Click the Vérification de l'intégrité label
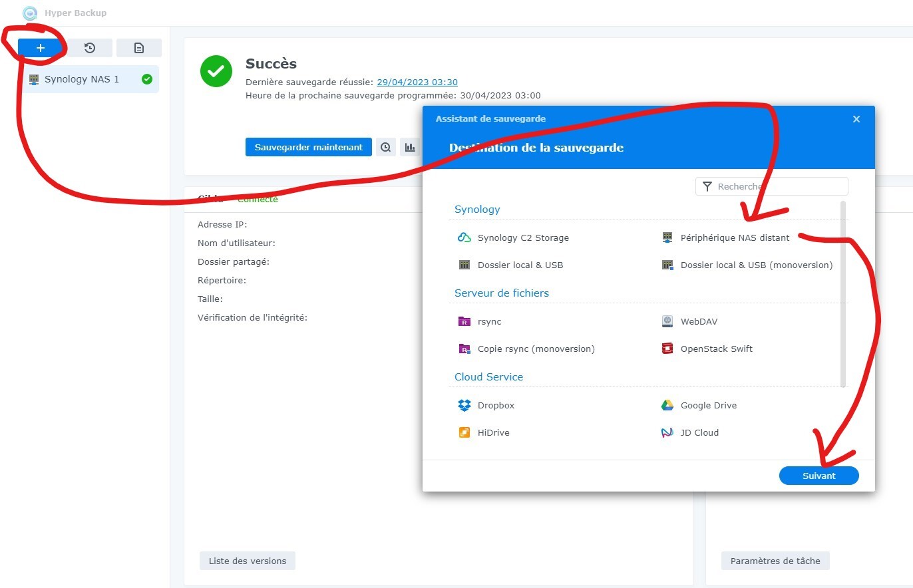913x588 pixels. click(252, 317)
